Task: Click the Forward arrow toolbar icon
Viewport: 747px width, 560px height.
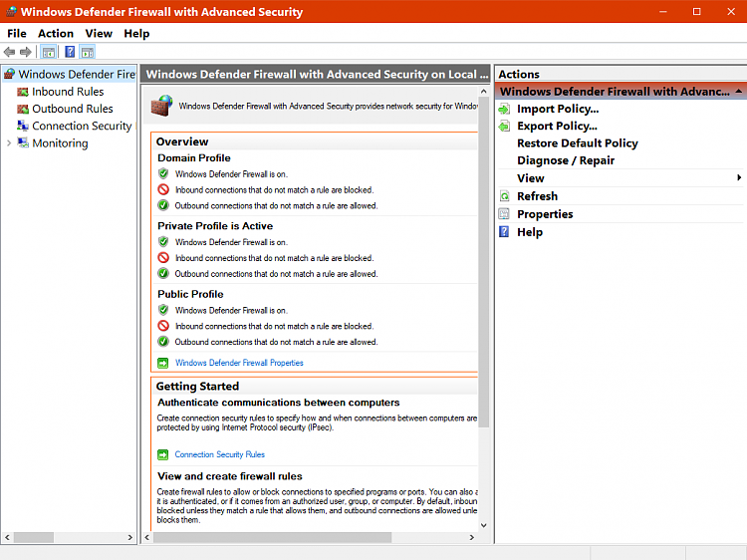Action: [26, 52]
